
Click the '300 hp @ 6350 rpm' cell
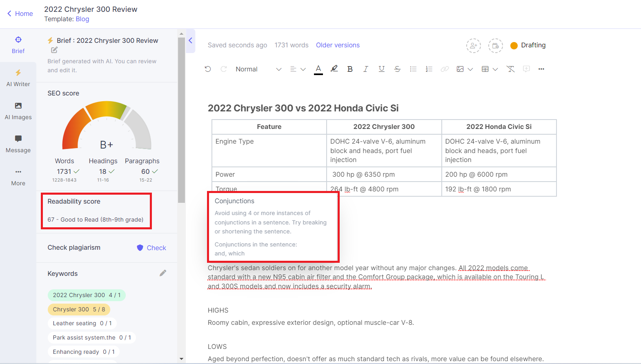point(384,174)
